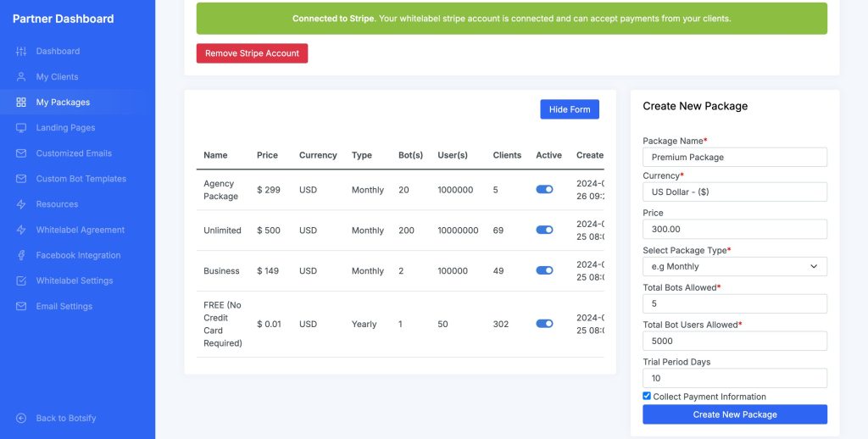Click the Email Settings envelope icon

pos(21,306)
